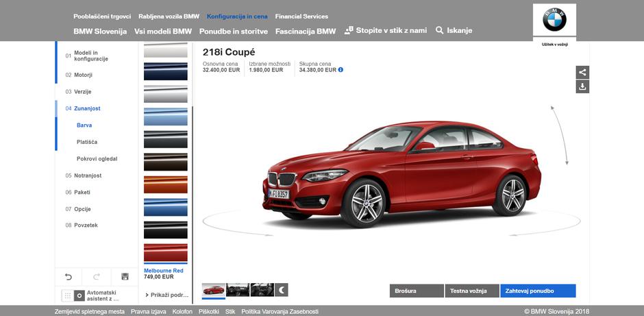The image size is (644, 316).
Task: Select the white swatch at the top of the list
Action: (x=166, y=50)
